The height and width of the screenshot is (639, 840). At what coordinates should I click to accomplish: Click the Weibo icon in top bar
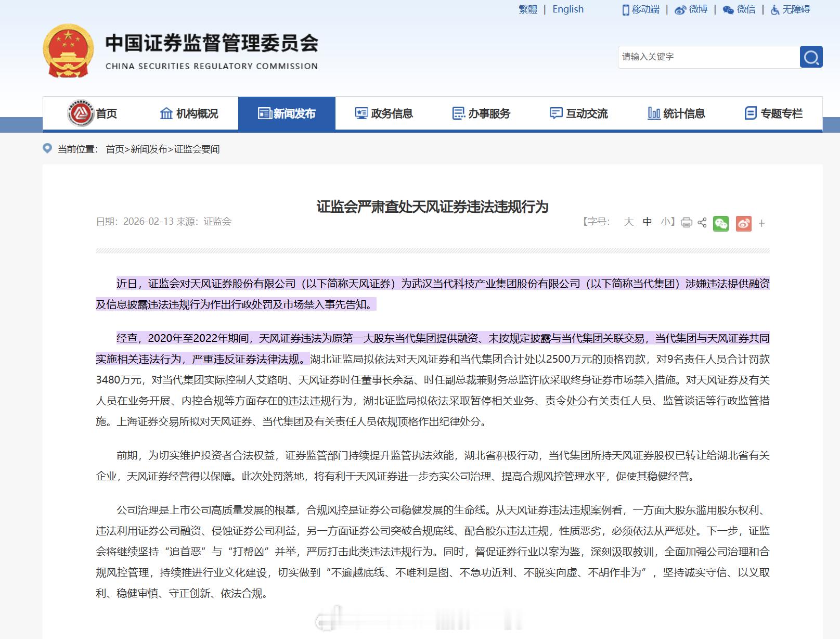[x=680, y=10]
